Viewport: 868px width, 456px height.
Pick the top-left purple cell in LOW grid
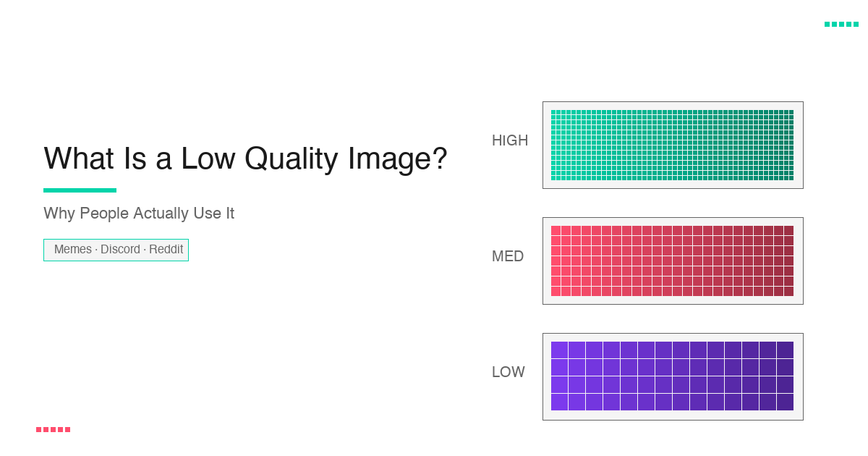(x=559, y=350)
